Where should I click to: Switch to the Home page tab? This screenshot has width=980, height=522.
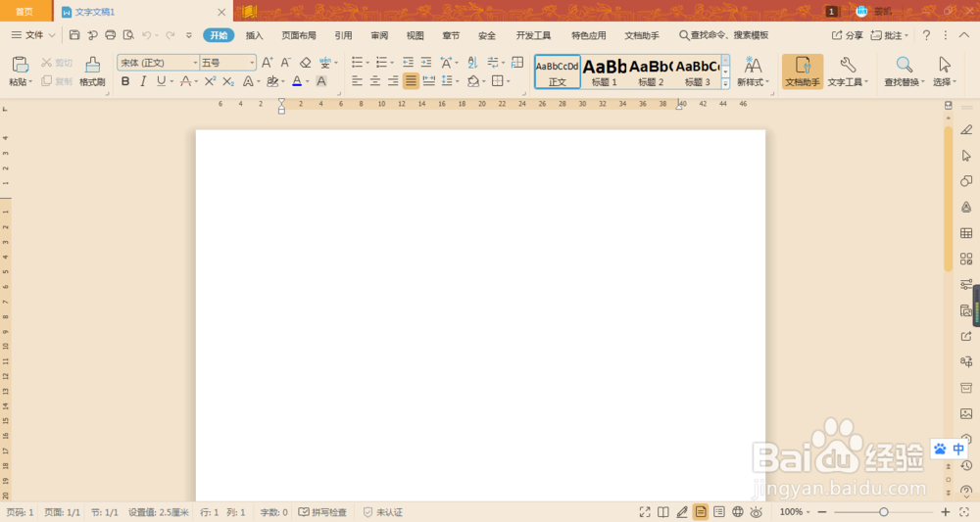(x=24, y=11)
